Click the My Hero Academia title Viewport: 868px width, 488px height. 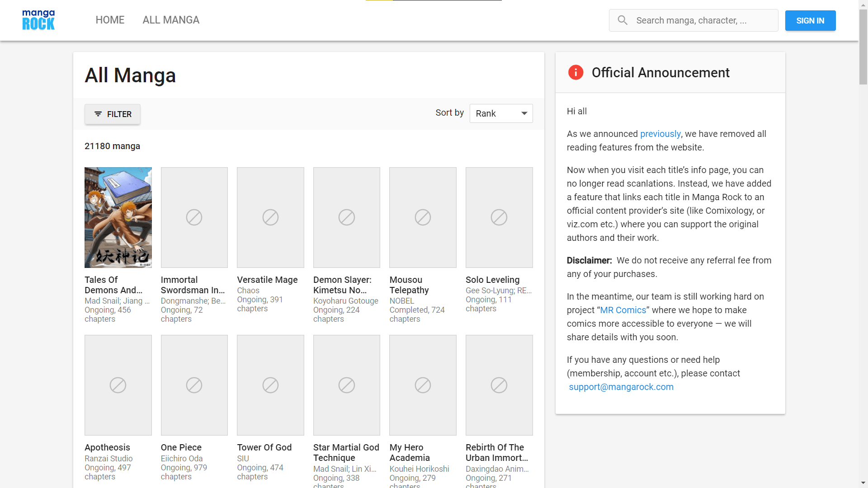pos(410,452)
